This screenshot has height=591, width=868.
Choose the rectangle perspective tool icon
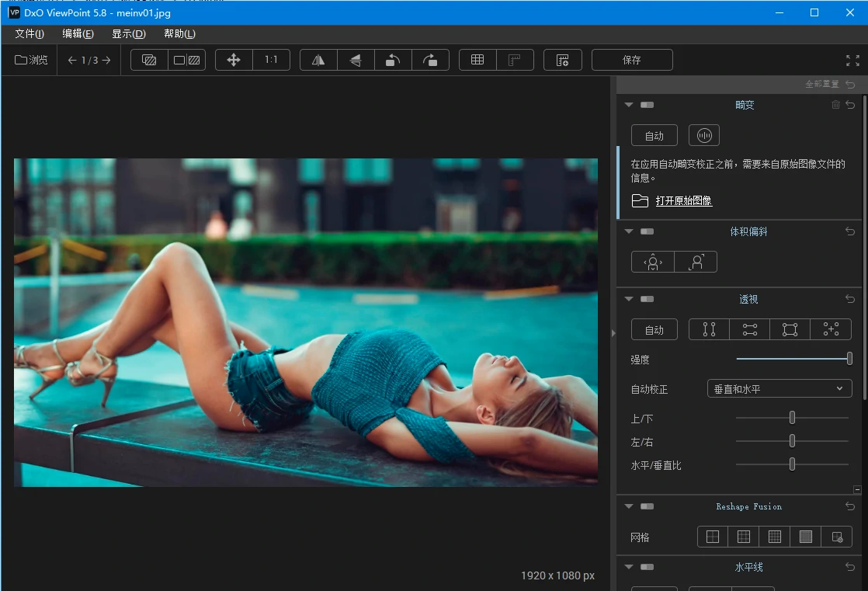790,330
